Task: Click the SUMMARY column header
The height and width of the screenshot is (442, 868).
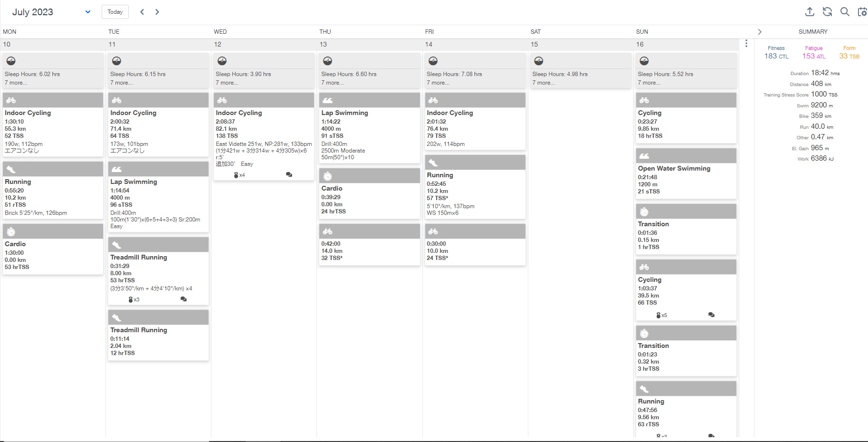Action: point(813,32)
